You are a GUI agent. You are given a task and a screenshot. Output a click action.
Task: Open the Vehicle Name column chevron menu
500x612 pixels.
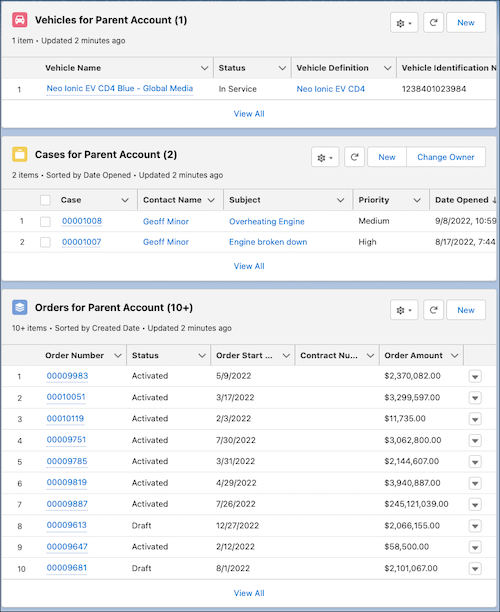pyautogui.click(x=205, y=68)
